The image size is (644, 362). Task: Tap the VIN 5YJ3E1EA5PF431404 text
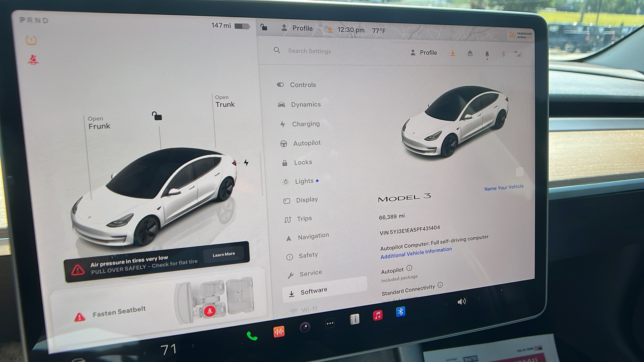pos(410,230)
